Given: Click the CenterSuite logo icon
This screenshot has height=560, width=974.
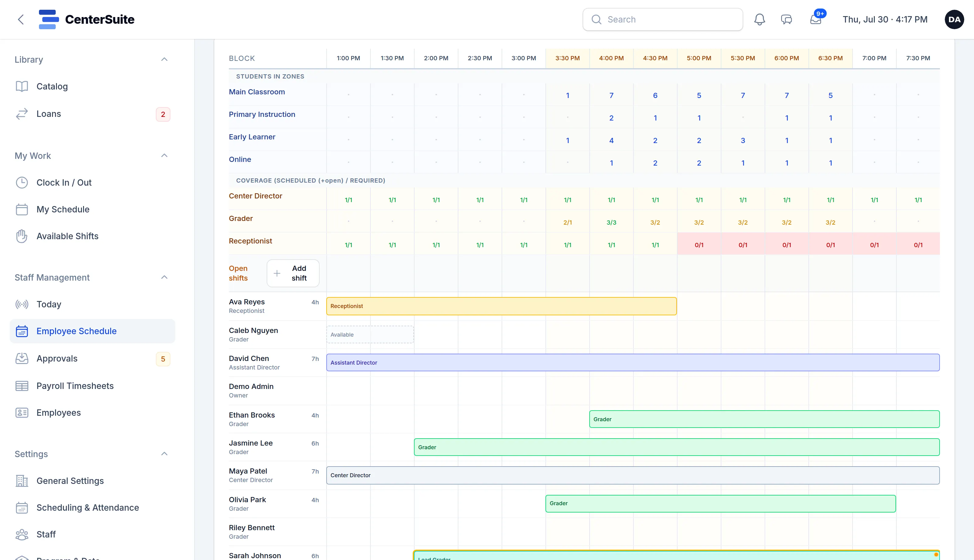Looking at the screenshot, I should [x=49, y=19].
